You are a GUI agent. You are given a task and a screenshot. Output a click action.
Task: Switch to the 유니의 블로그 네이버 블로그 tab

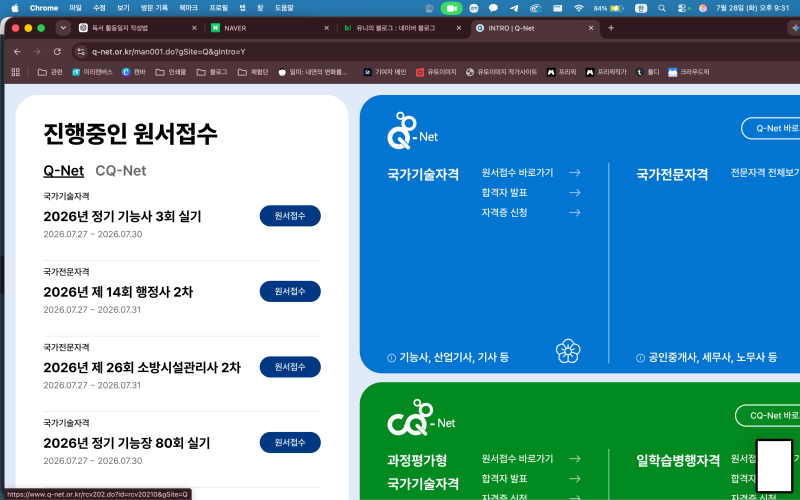(401, 28)
